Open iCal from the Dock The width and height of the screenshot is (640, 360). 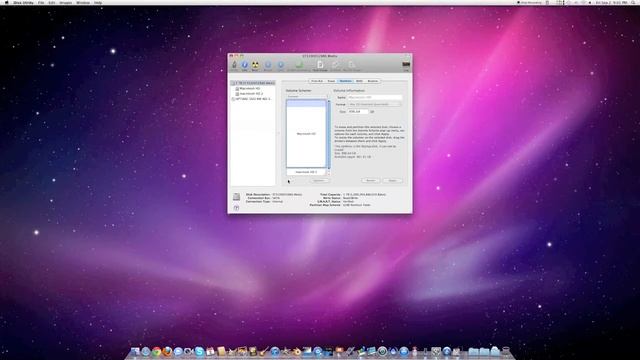pyautogui.click(x=210, y=351)
